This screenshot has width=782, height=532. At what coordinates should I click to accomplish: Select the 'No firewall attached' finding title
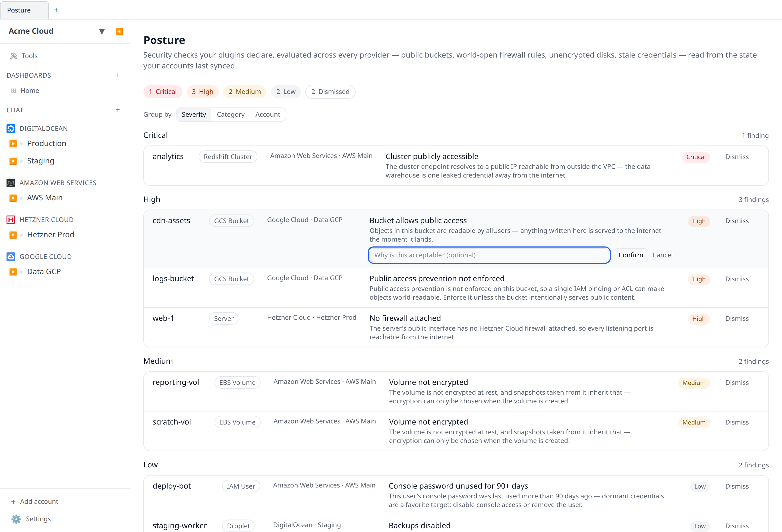[405, 318]
